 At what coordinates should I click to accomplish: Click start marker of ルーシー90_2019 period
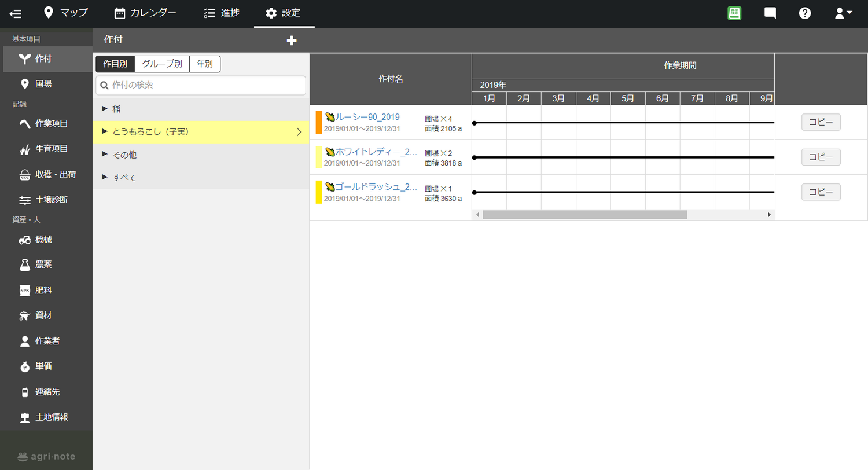click(x=475, y=123)
